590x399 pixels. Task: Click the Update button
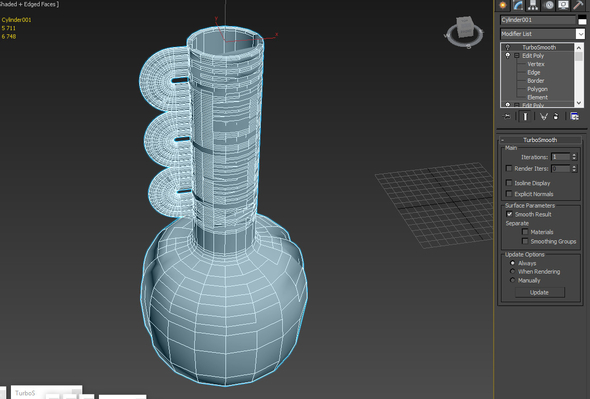(x=540, y=292)
